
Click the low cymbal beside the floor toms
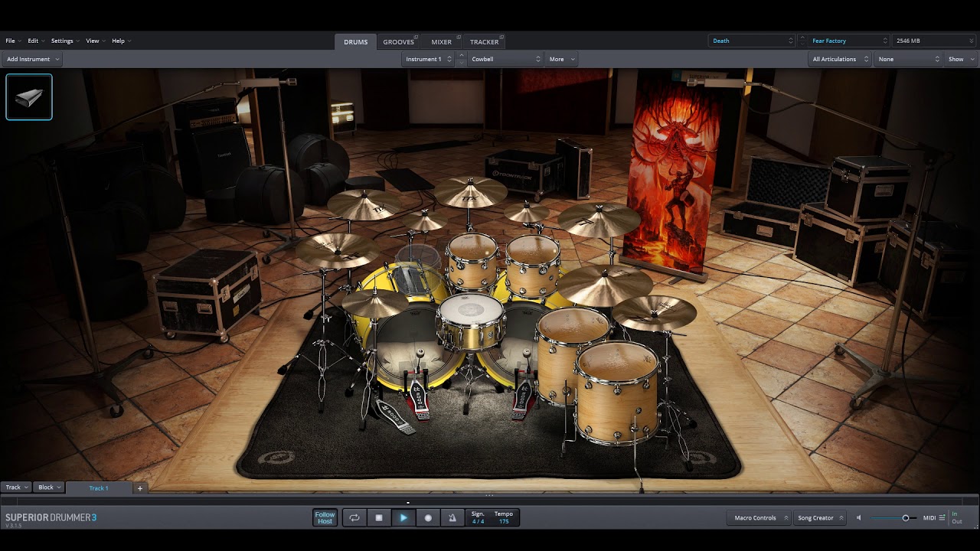coord(654,312)
